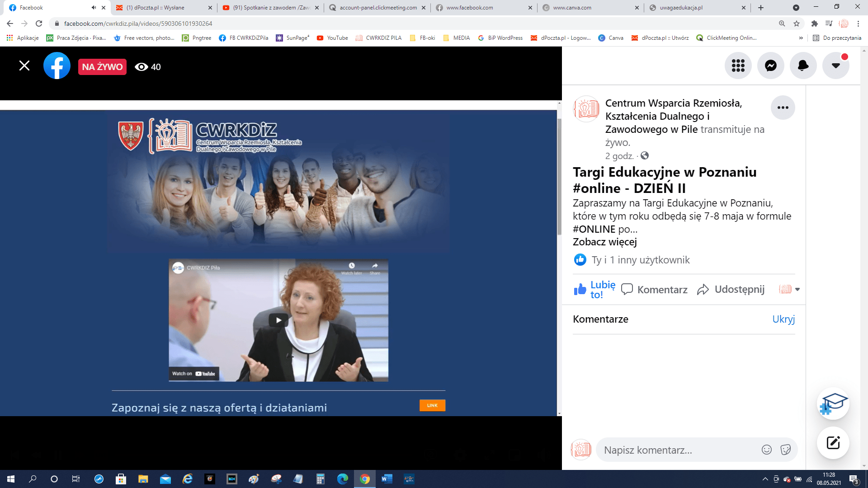Hide comments with the Ukryj link
This screenshot has height=488, width=868.
coord(783,319)
